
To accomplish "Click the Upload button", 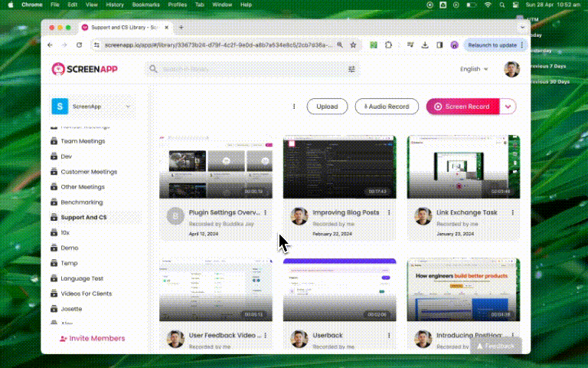I will [327, 107].
